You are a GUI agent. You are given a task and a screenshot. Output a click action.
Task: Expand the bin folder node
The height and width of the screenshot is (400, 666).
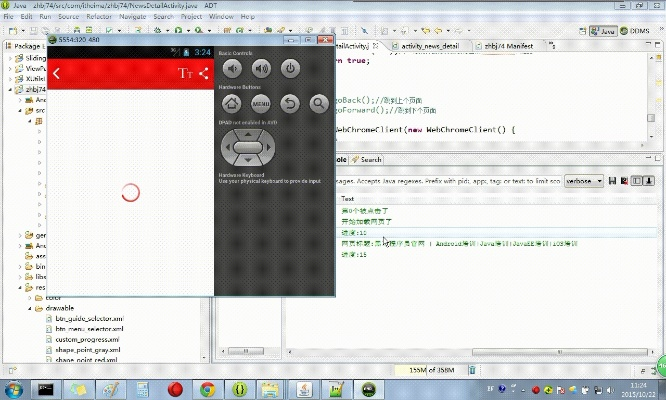[20, 267]
